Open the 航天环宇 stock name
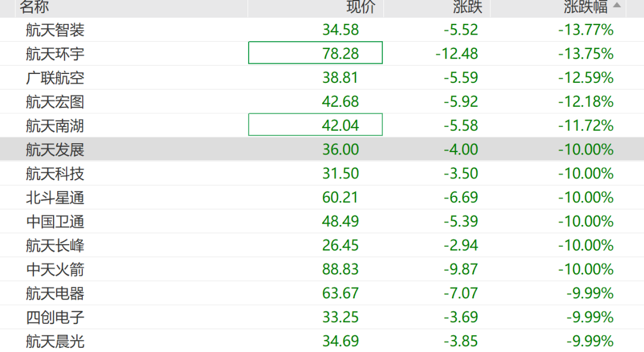 click(55, 54)
